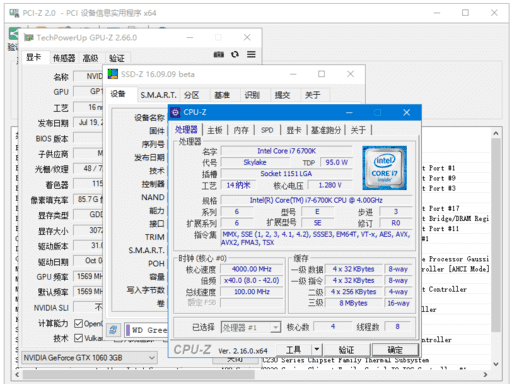Open the 关于 tab in CPU-Z

pyautogui.click(x=358, y=130)
